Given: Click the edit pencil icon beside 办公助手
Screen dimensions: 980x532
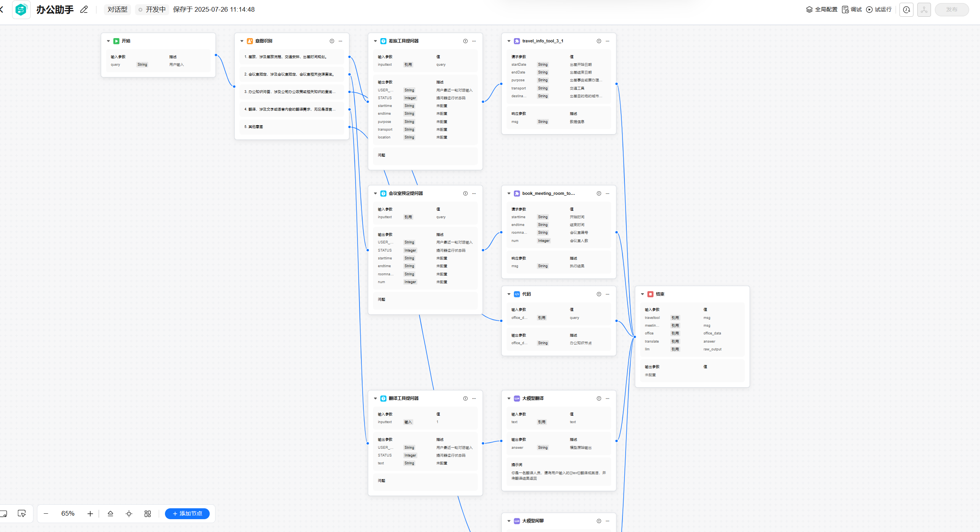Looking at the screenshot, I should pos(84,9).
